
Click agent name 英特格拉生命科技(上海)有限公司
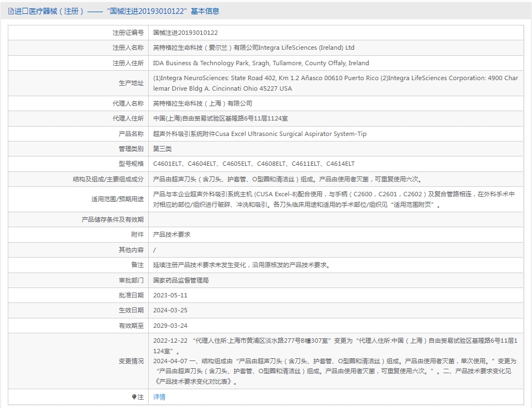click(x=202, y=103)
